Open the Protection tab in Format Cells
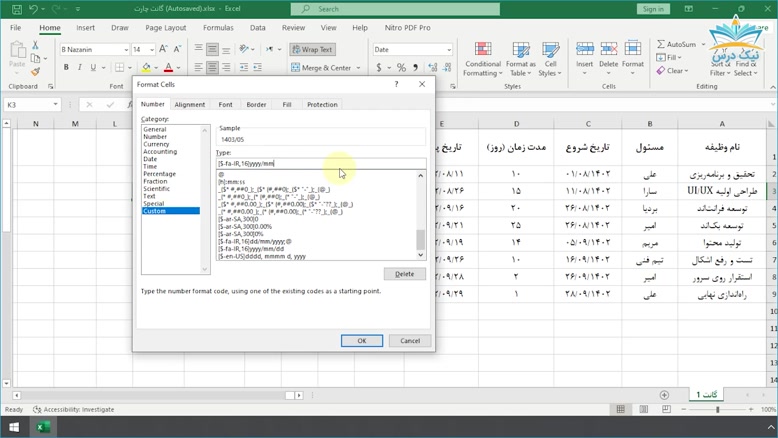 pos(322,105)
